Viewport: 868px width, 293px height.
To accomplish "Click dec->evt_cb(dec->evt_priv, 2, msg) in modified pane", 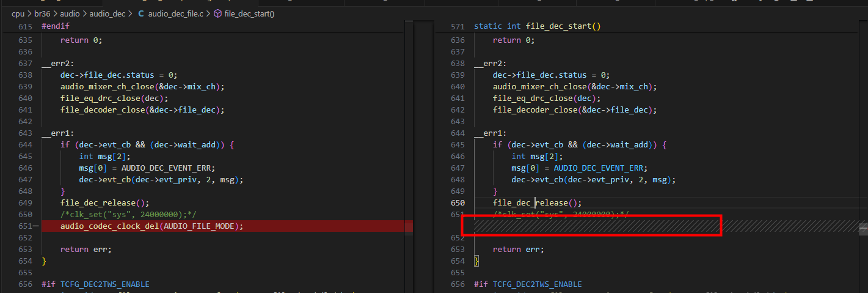I will 594,180.
